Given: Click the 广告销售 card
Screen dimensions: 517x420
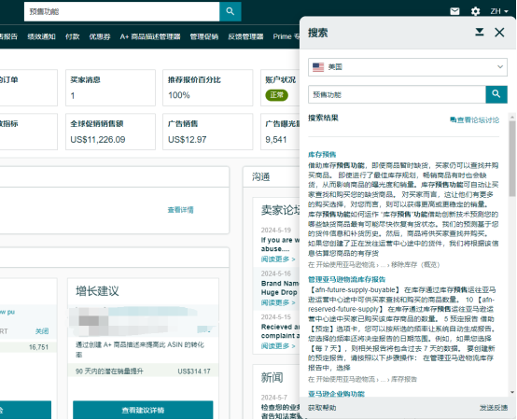Looking at the screenshot, I should pos(208,132).
